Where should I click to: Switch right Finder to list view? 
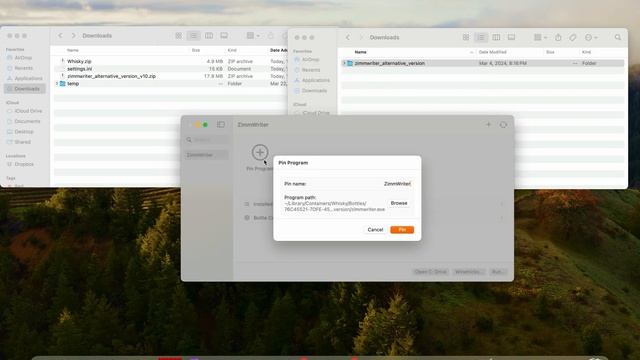(x=481, y=37)
